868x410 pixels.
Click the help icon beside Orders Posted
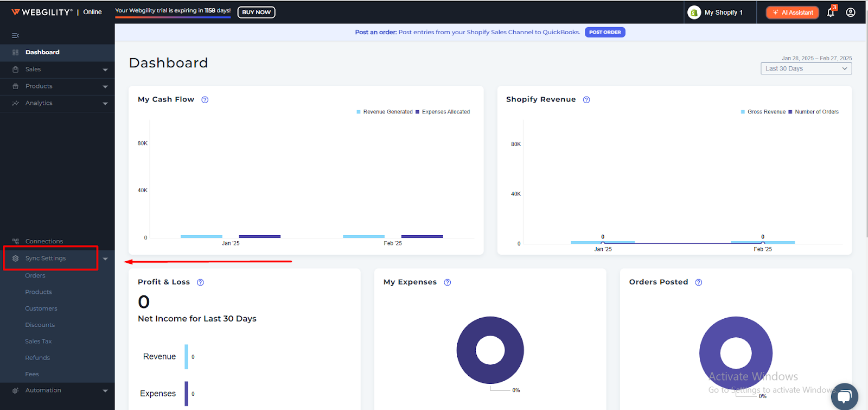699,282
